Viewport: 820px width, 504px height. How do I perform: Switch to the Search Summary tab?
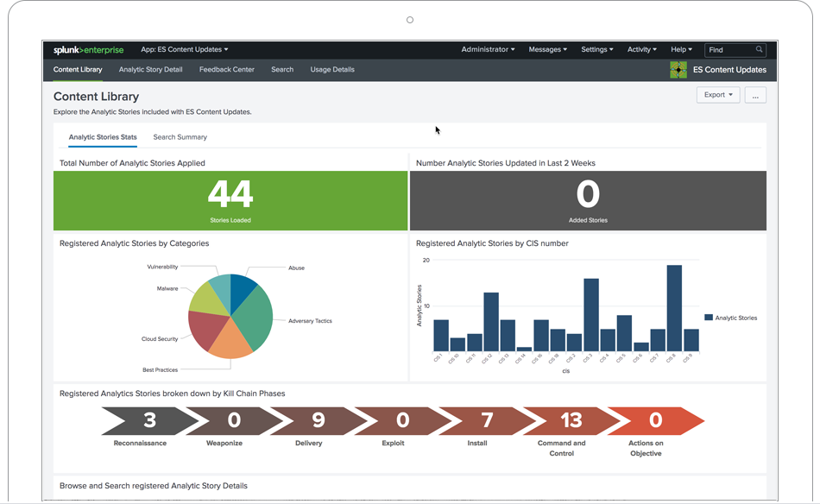pyautogui.click(x=180, y=137)
